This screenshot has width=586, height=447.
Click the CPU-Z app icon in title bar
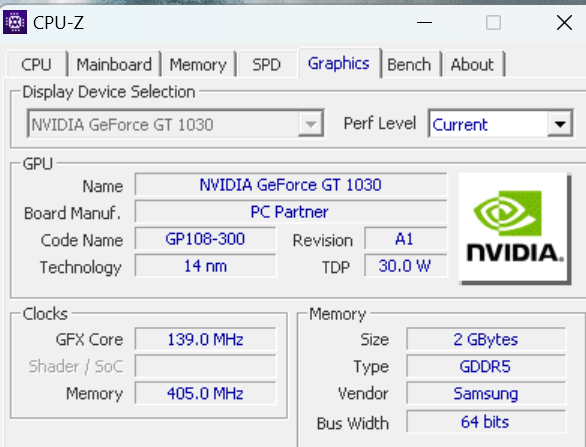(x=15, y=22)
